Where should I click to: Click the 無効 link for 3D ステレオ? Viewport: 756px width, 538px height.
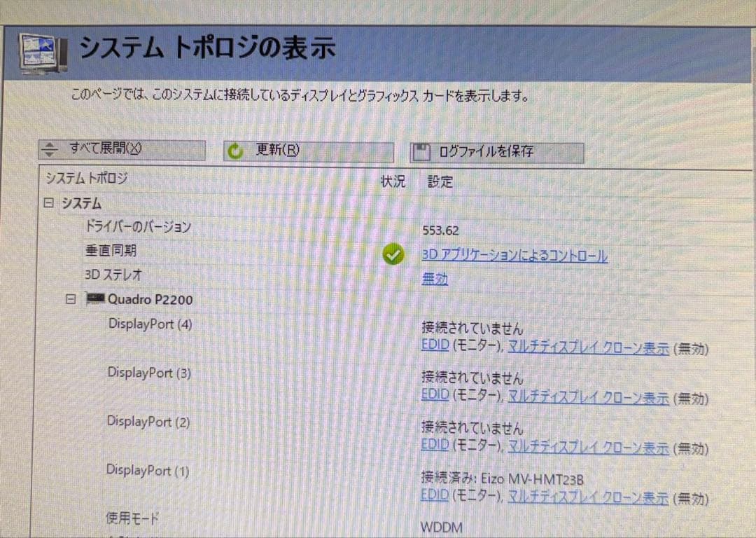pyautogui.click(x=433, y=279)
